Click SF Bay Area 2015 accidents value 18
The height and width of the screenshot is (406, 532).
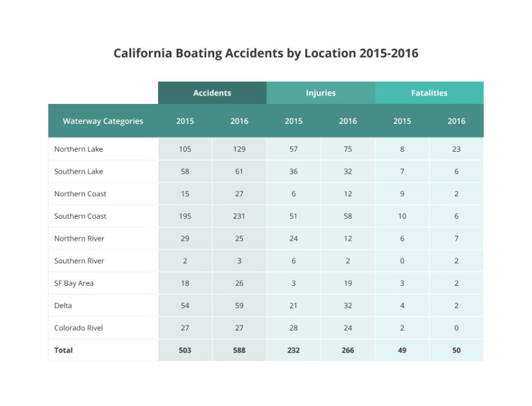point(185,283)
